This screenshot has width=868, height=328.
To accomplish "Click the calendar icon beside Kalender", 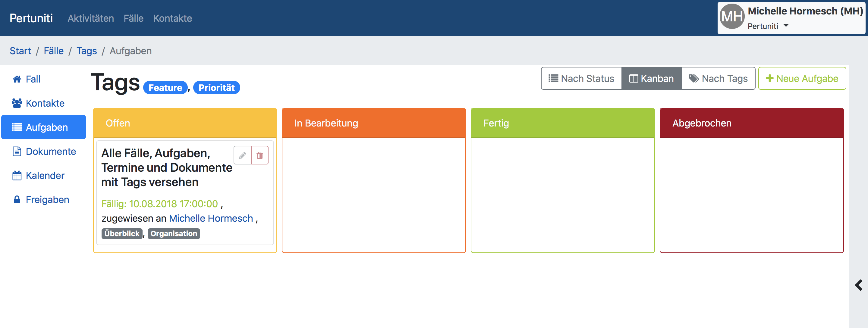I will pyautogui.click(x=17, y=176).
